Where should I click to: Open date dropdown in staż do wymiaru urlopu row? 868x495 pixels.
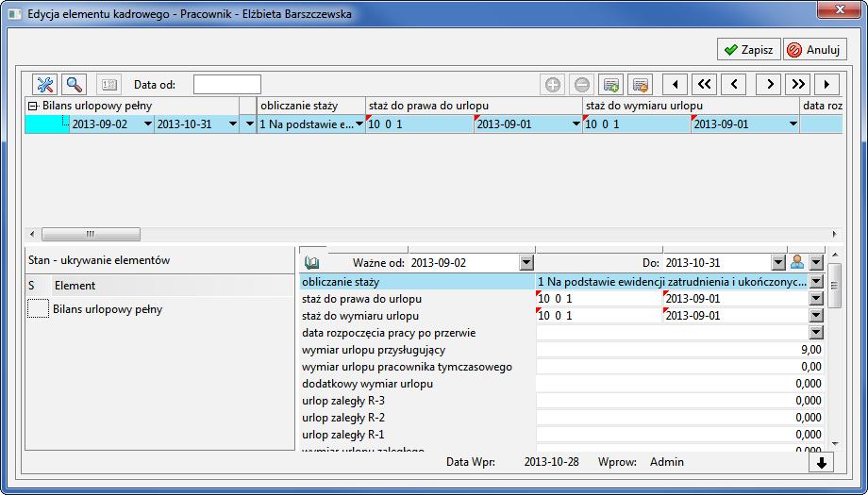pyautogui.click(x=816, y=316)
